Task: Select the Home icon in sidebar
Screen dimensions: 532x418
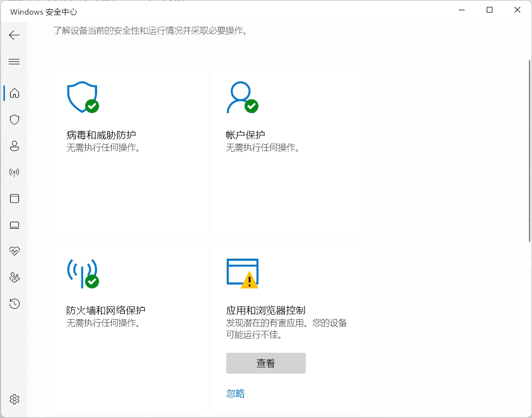Action: pos(14,93)
